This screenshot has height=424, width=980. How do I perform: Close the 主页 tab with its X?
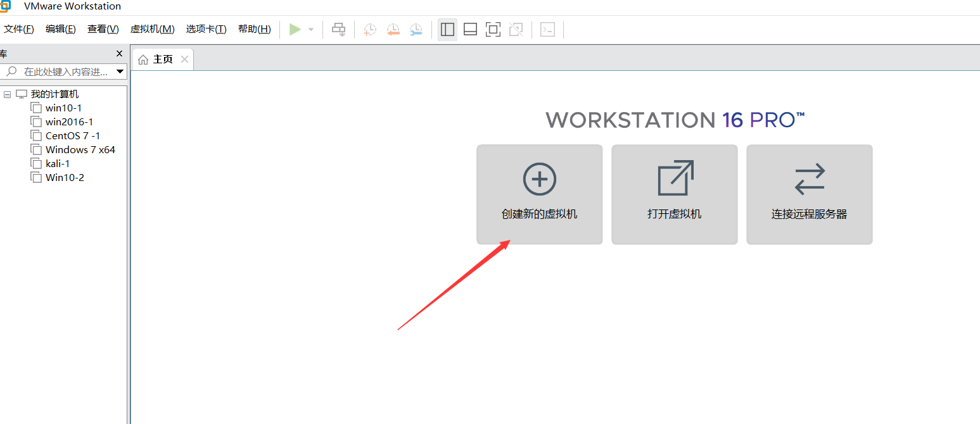click(184, 59)
